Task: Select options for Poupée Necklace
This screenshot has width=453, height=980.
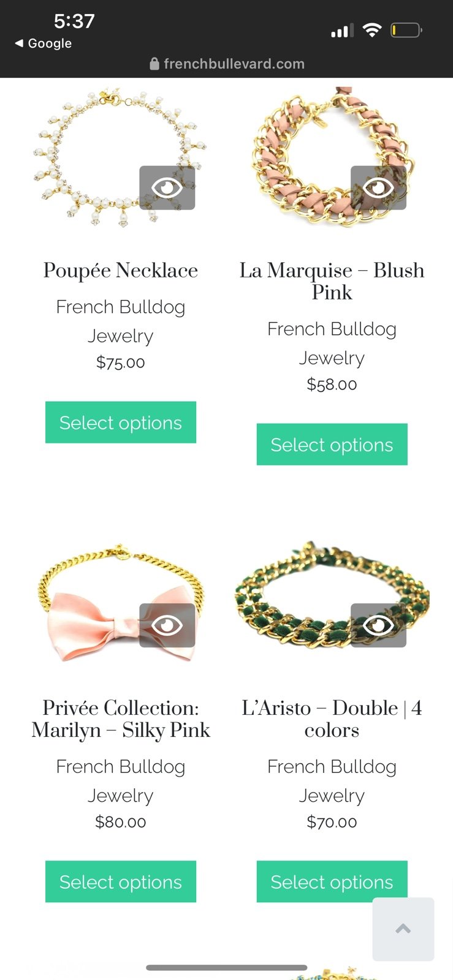Action: [x=121, y=422]
